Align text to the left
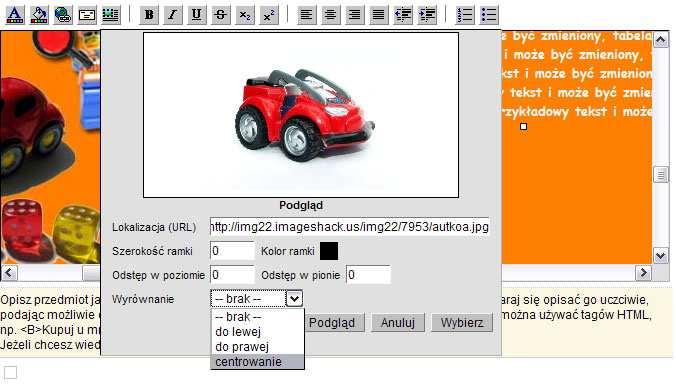676x384 pixels. [306, 15]
